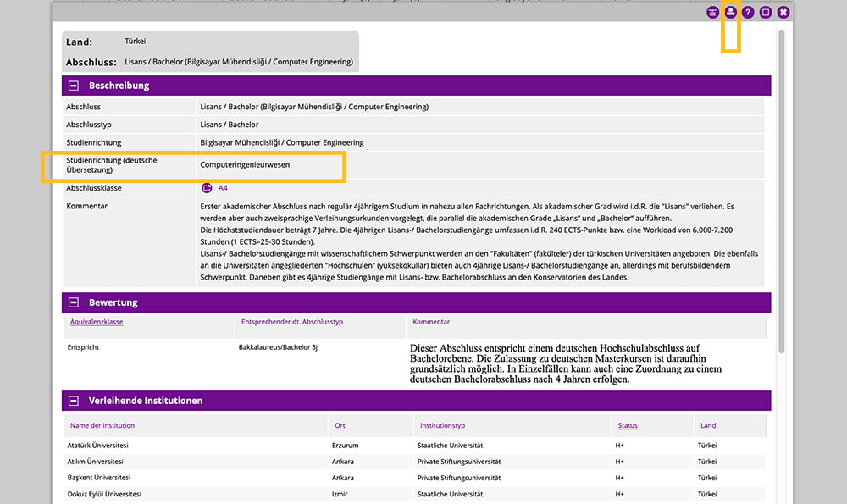Collapse the Verleihende Institutionen section
847x504 pixels.
tap(74, 401)
